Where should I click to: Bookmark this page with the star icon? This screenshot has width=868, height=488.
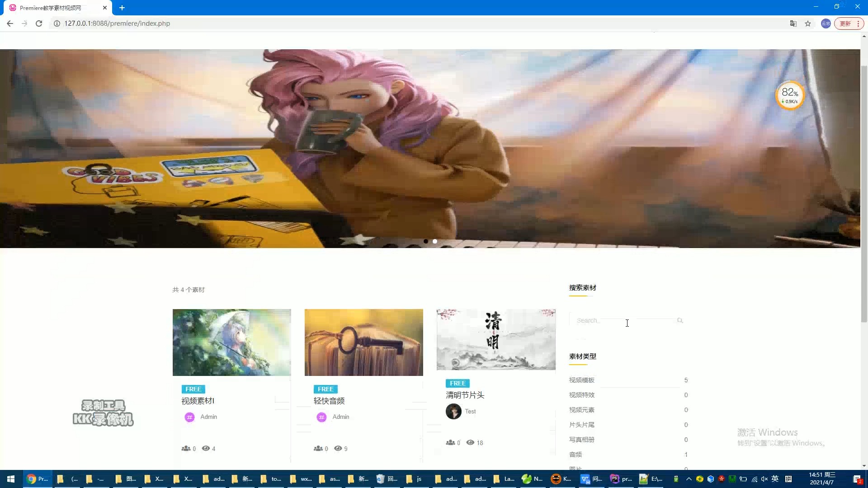click(808, 23)
